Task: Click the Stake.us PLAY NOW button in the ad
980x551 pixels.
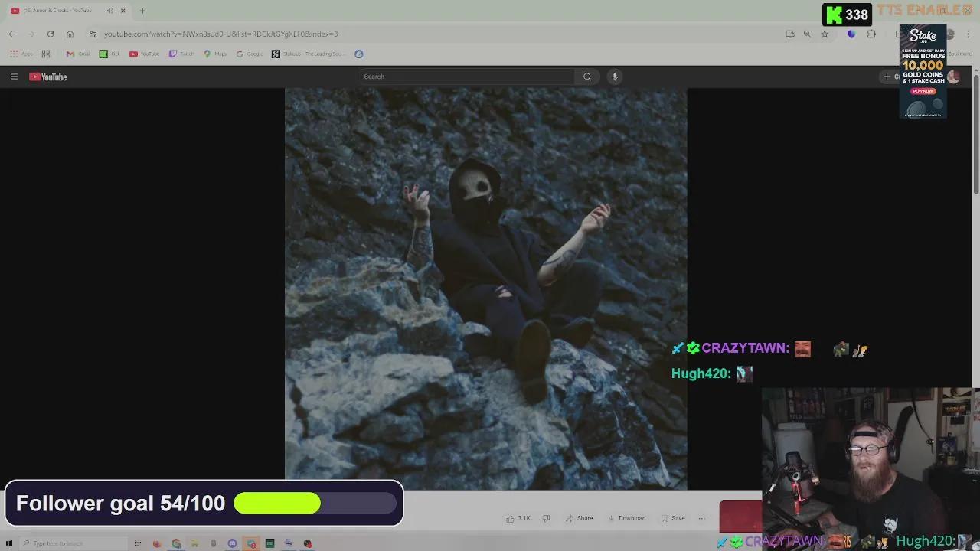Action: click(923, 91)
